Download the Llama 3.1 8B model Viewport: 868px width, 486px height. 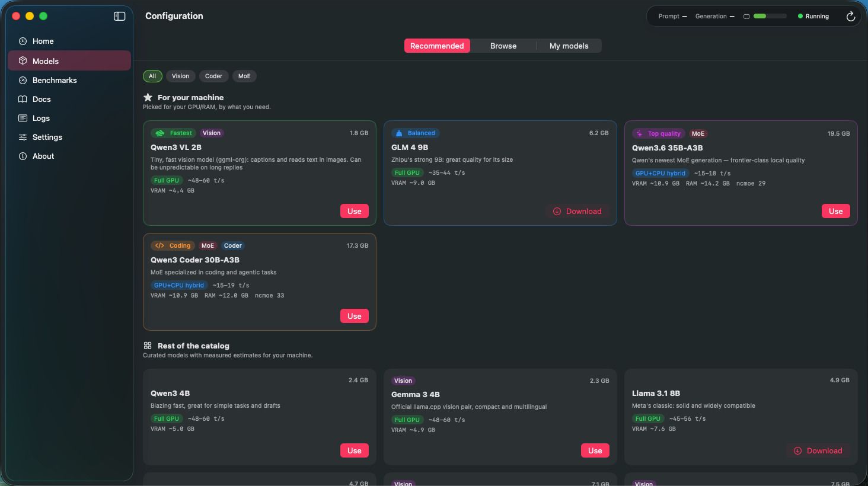(818, 451)
